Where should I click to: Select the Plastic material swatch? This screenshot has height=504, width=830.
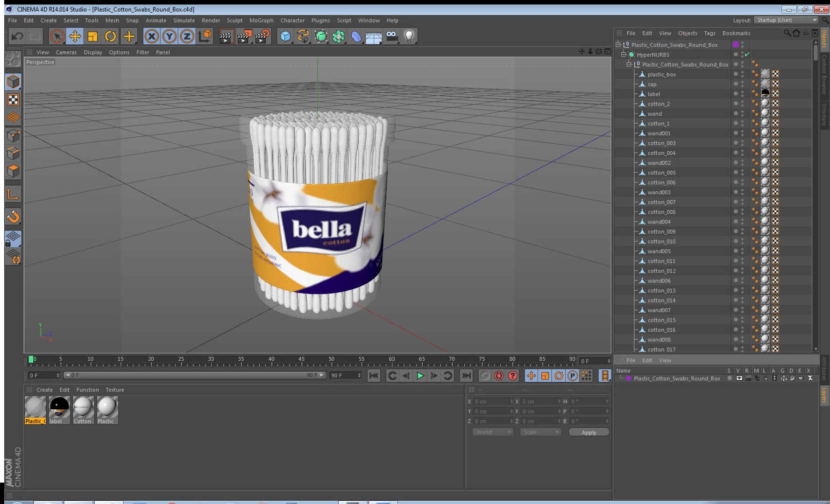(107, 410)
